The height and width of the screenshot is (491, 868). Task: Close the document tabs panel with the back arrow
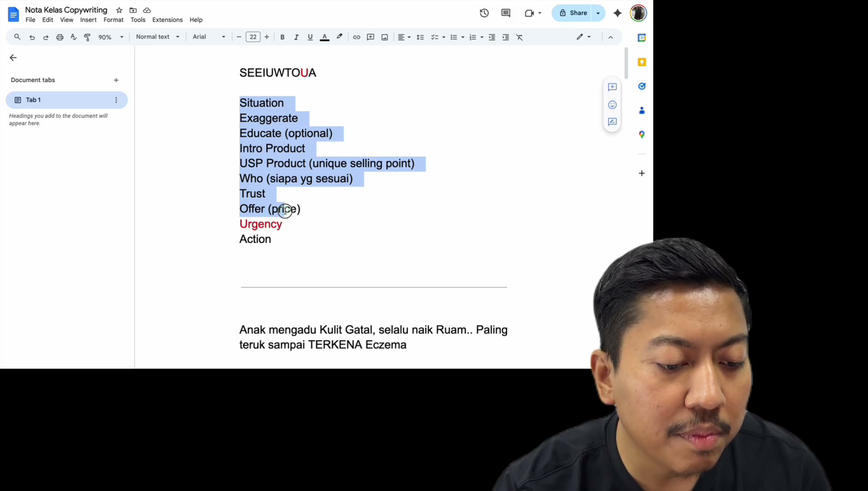[13, 58]
